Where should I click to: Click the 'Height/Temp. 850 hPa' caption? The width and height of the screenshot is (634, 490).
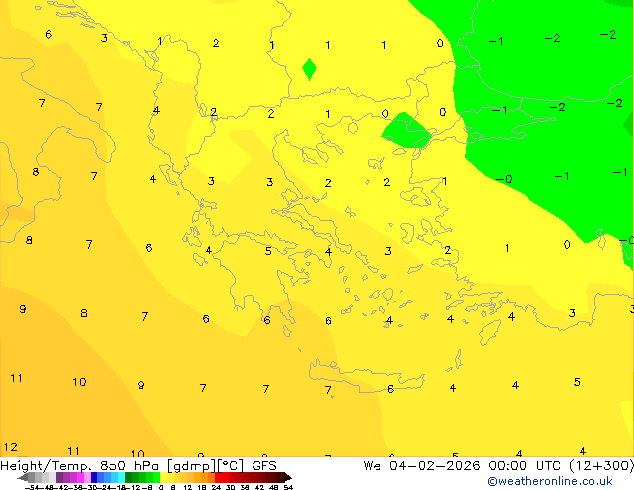[79, 466]
